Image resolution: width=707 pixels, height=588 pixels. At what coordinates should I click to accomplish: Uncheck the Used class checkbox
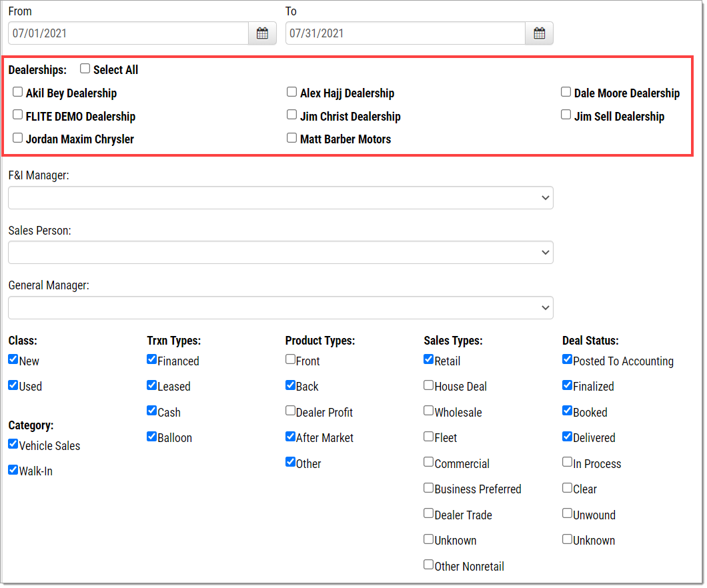coord(13,385)
